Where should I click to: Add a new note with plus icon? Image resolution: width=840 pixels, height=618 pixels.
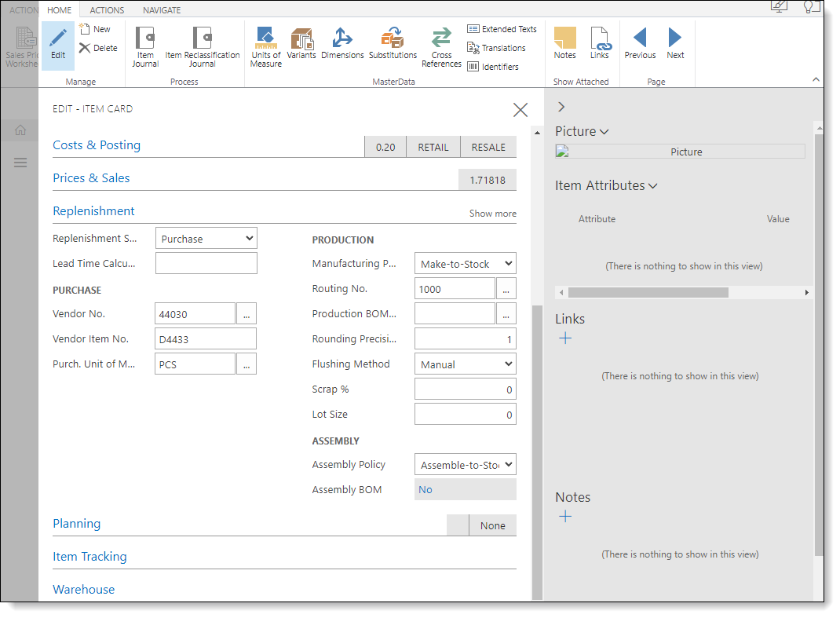(x=565, y=516)
